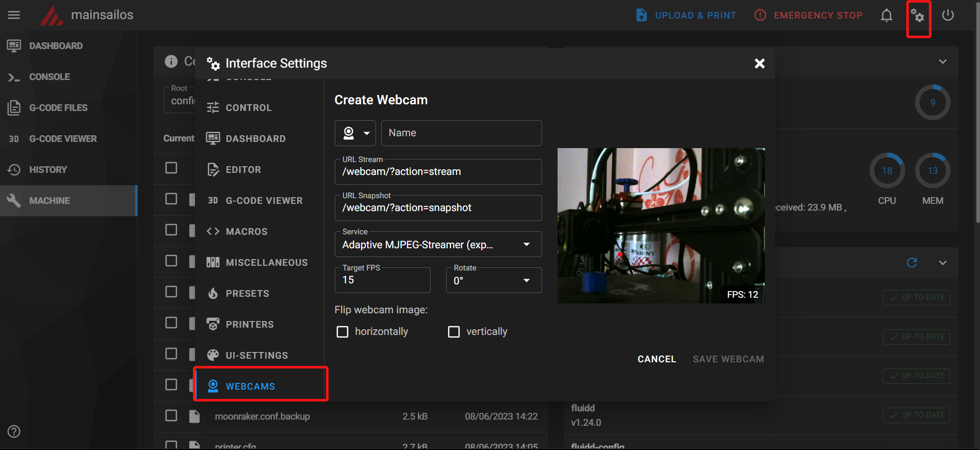The height and width of the screenshot is (450, 980).
Task: Click the config files info icon
Action: click(x=171, y=61)
